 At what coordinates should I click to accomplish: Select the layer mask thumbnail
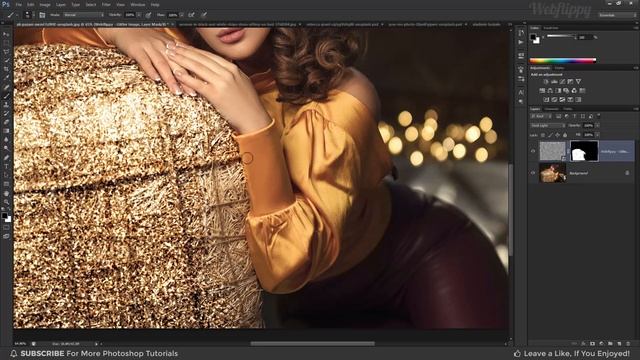pos(584,151)
